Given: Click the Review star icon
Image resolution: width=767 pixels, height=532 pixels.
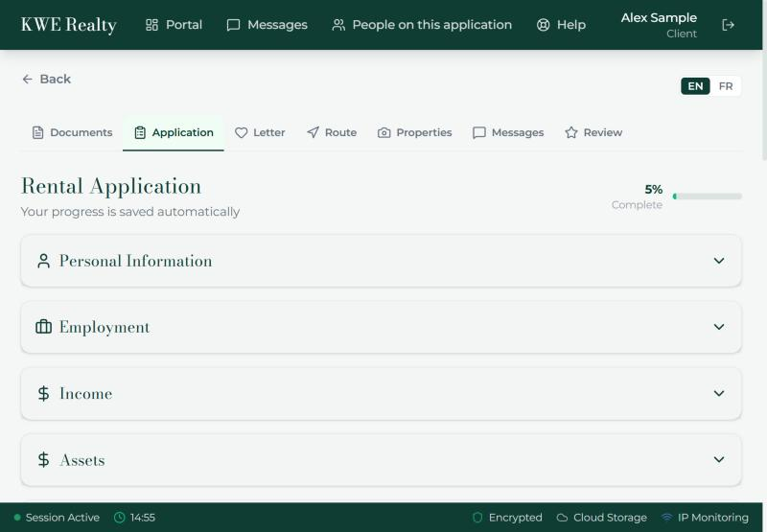Looking at the screenshot, I should point(570,132).
